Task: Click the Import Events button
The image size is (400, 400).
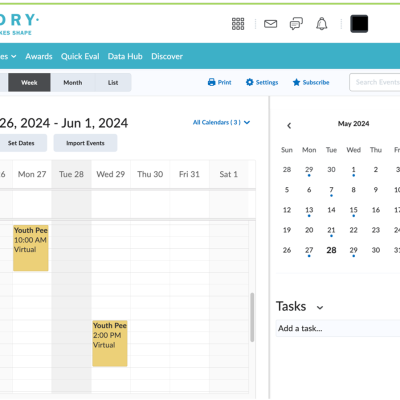Action: tap(85, 143)
